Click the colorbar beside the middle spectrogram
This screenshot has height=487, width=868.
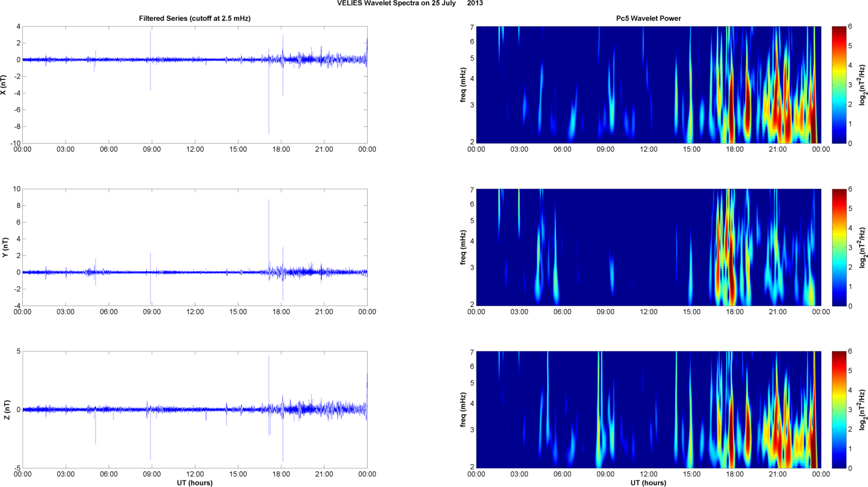click(x=839, y=247)
